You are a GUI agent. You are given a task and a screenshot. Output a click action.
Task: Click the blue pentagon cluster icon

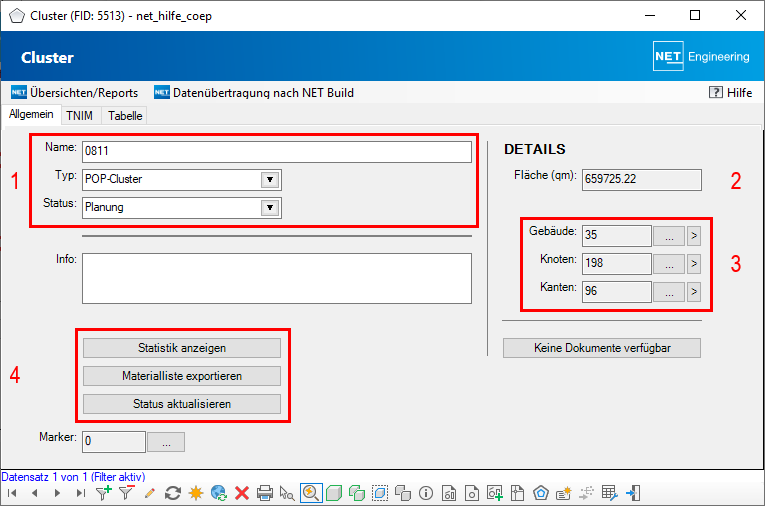[x=541, y=493]
